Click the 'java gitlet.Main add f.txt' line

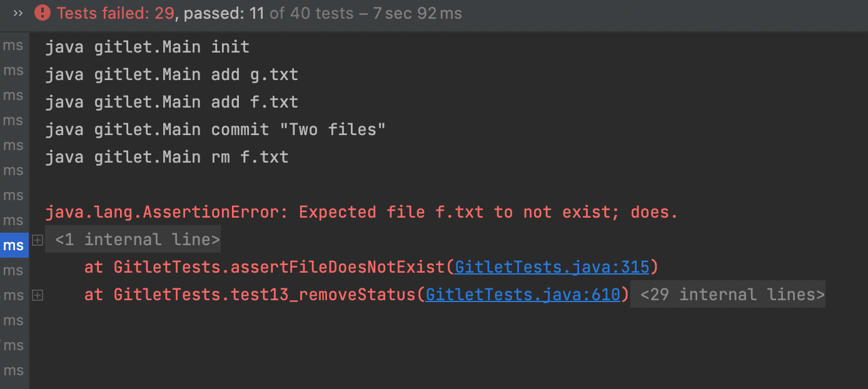pyautogui.click(x=171, y=103)
